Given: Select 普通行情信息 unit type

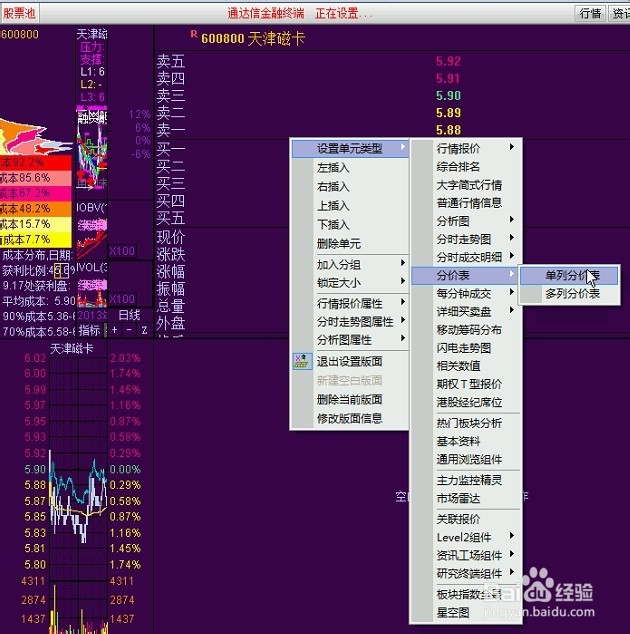Looking at the screenshot, I should point(467,203).
